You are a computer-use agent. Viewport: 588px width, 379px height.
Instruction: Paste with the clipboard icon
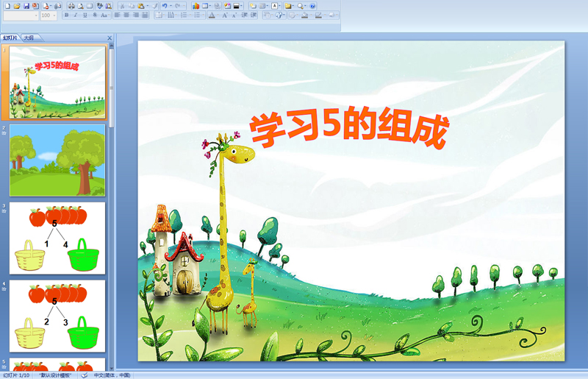(140, 6)
